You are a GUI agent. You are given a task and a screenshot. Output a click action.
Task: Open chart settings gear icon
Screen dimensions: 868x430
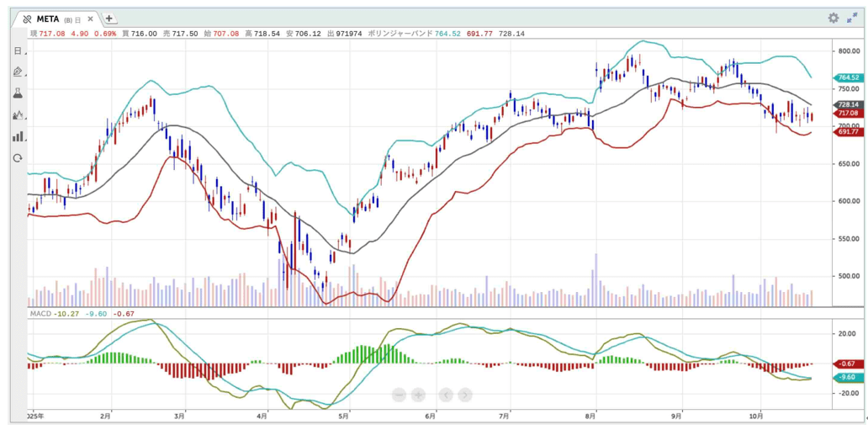point(833,18)
